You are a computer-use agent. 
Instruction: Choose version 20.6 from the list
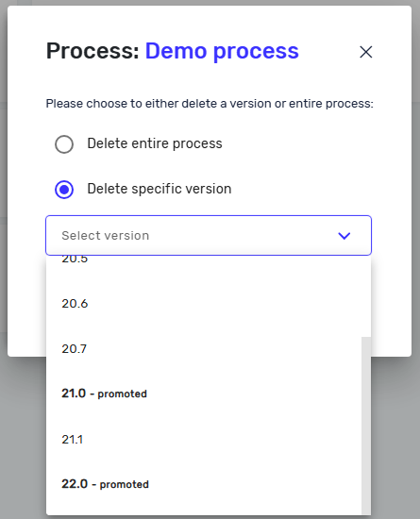204,304
